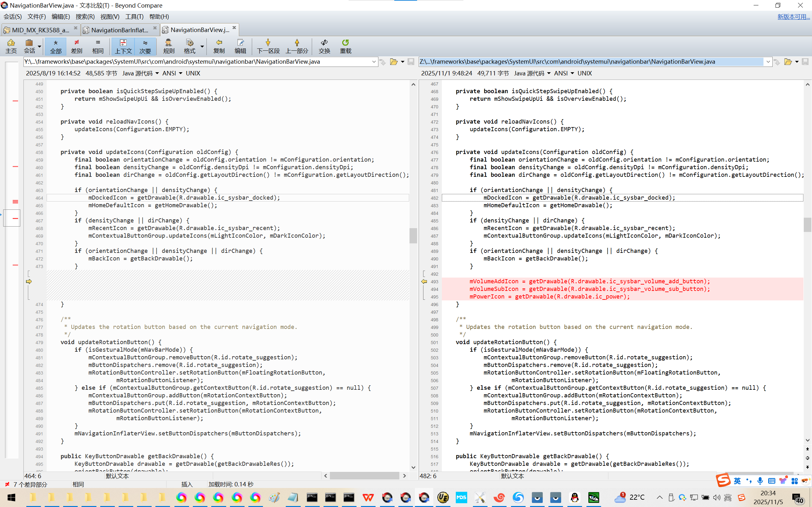This screenshot has width=812, height=507.
Task: Click the left file path input field
Action: click(198, 62)
